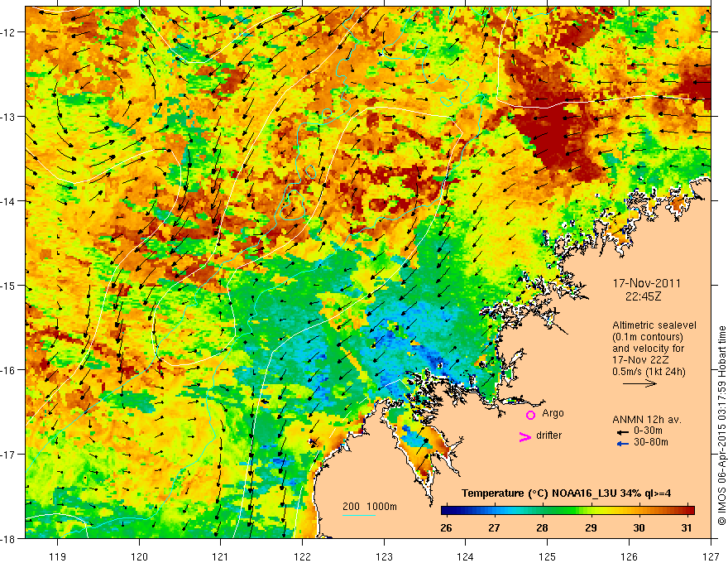Click the -17 latitude axis label
This screenshot has width=728, height=563.
tap(8, 454)
